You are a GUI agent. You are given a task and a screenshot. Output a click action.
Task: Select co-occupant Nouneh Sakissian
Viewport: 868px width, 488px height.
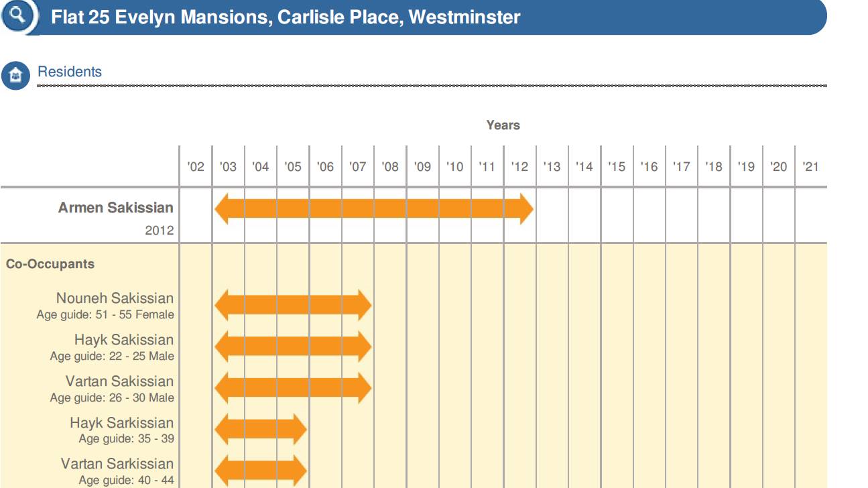[x=115, y=298]
